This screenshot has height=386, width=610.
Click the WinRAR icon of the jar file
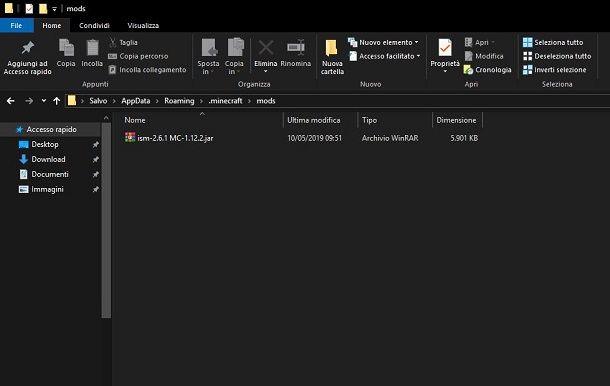pyautogui.click(x=130, y=137)
